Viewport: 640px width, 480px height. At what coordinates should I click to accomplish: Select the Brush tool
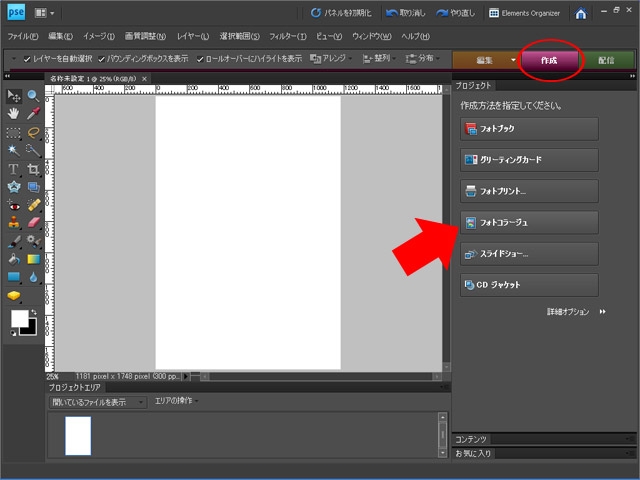pyautogui.click(x=13, y=242)
